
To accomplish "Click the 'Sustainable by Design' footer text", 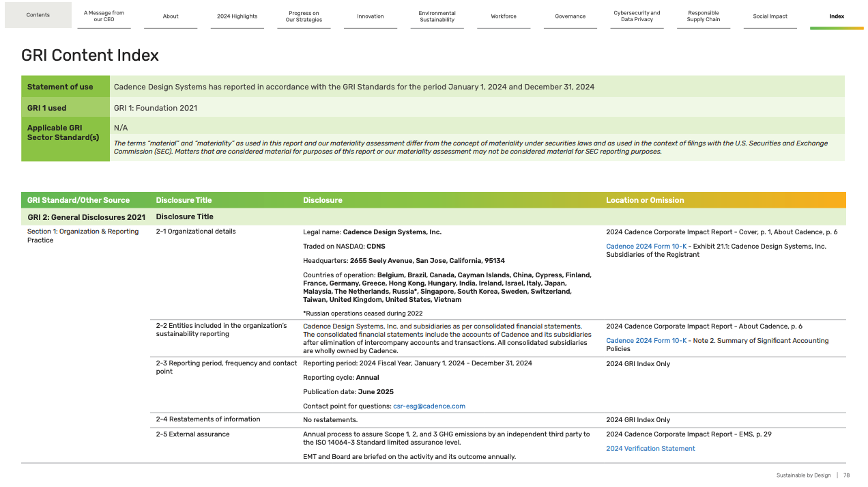I will pyautogui.click(x=804, y=475).
